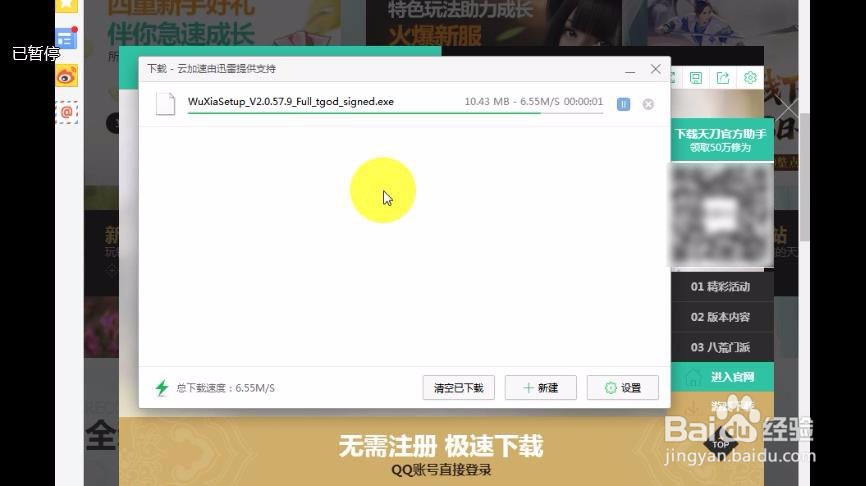Click browser toolbar save page icon
This screenshot has height=486, width=866.
[696, 78]
